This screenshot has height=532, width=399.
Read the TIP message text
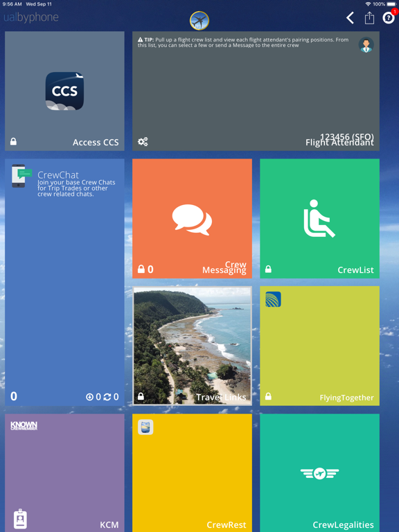[243, 42]
